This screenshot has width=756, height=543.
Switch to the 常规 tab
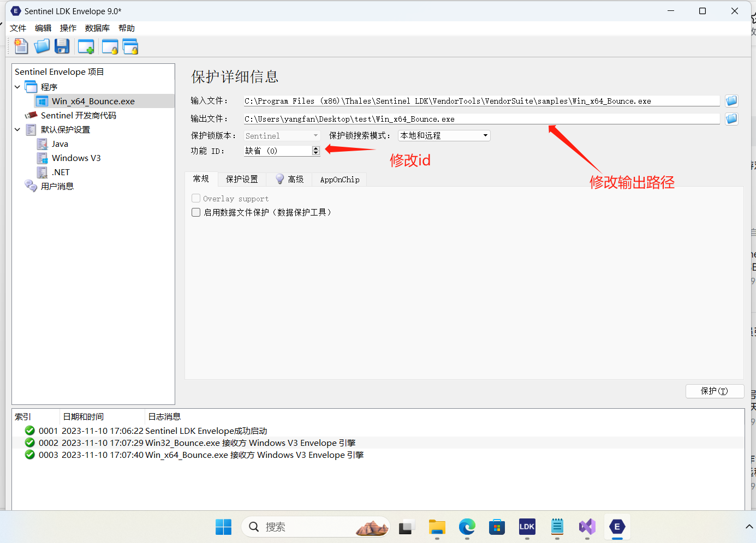point(201,179)
